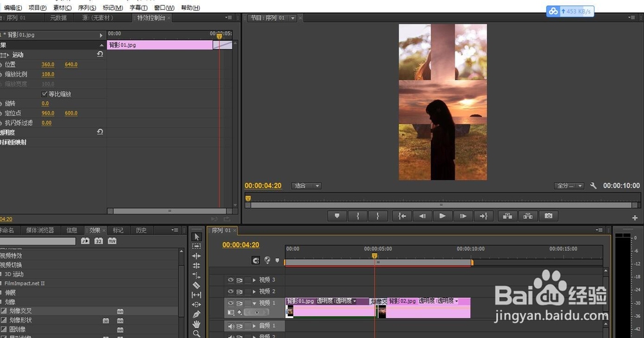Select the Selection arrow tool

click(x=196, y=236)
